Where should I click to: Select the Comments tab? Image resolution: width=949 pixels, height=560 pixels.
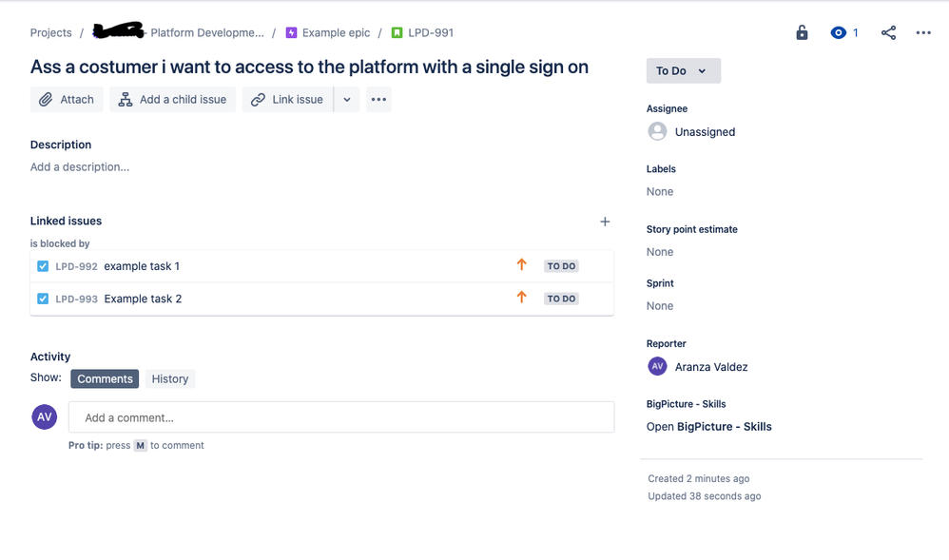(x=105, y=379)
